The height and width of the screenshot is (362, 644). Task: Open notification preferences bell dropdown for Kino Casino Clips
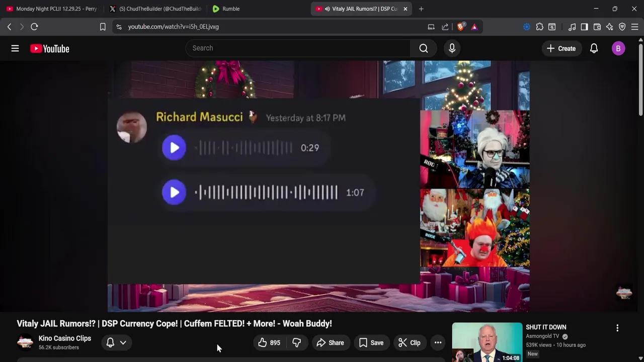coord(116,343)
